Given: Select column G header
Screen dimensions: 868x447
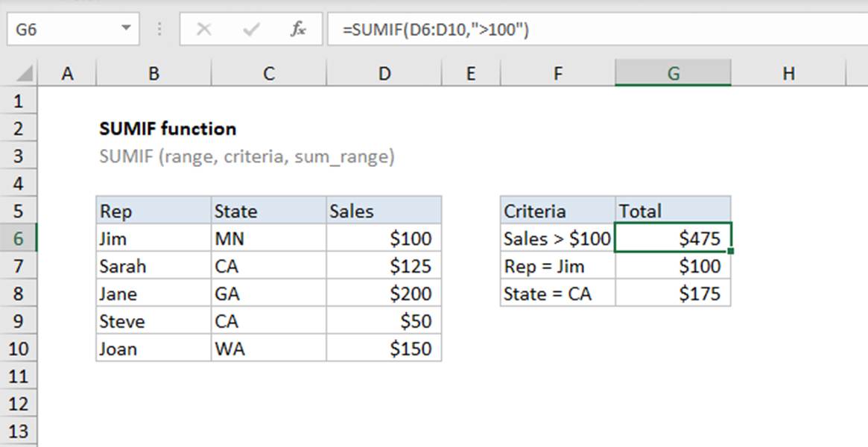Looking at the screenshot, I should (x=673, y=73).
